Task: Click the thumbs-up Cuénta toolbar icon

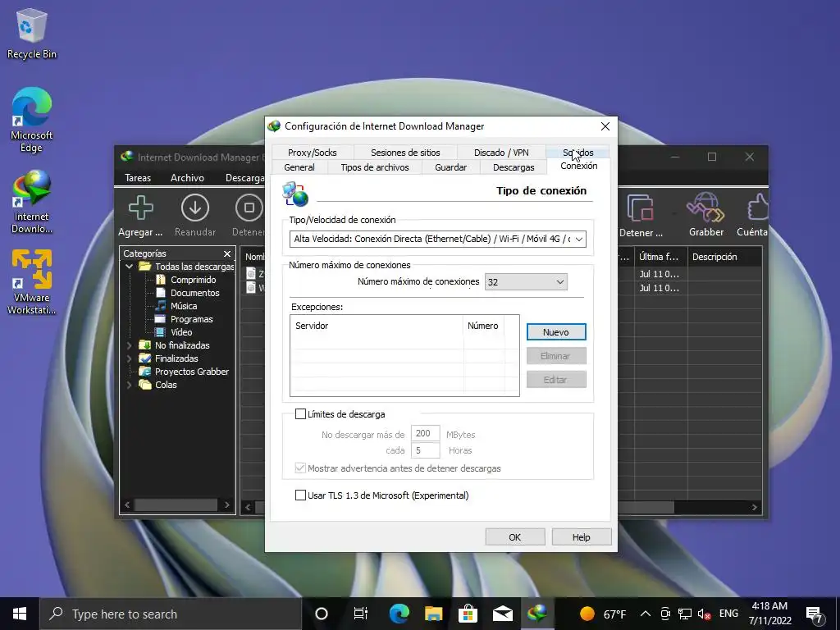Action: tap(757, 208)
